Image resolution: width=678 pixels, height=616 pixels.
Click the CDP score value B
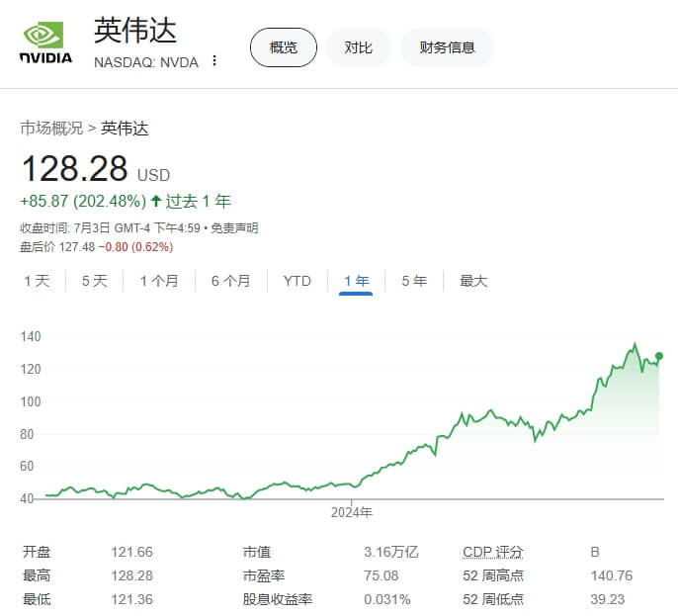(x=595, y=552)
